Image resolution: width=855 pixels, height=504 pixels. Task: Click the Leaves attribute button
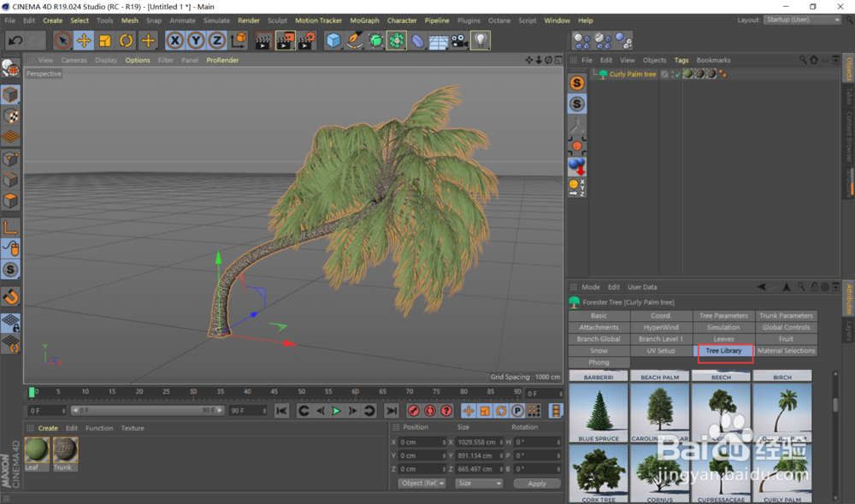click(723, 339)
